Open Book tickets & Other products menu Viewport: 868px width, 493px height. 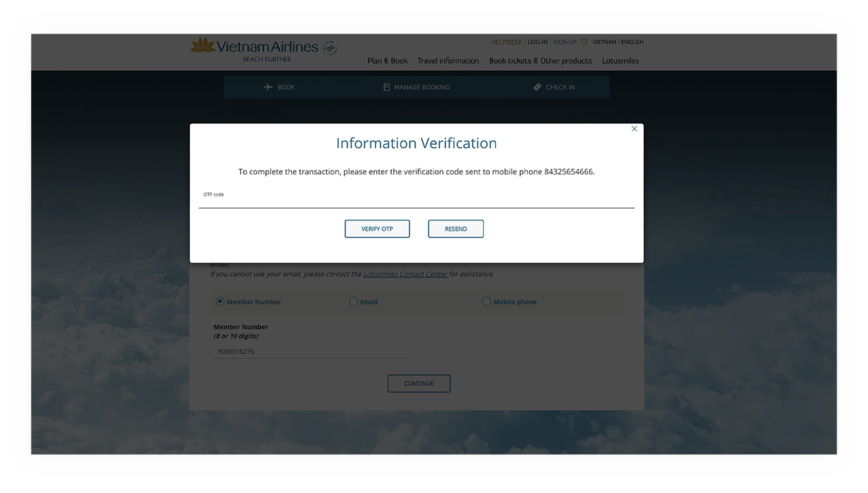pos(540,61)
